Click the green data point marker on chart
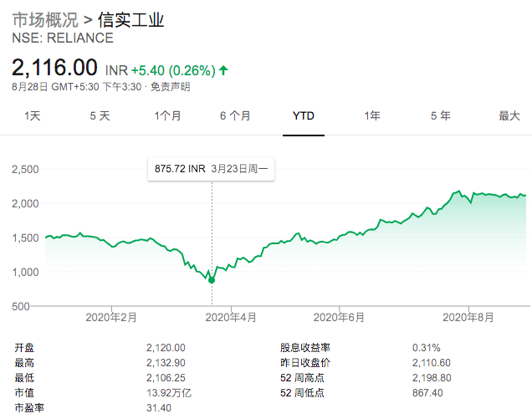This screenshot has width=532, height=419. 212,280
